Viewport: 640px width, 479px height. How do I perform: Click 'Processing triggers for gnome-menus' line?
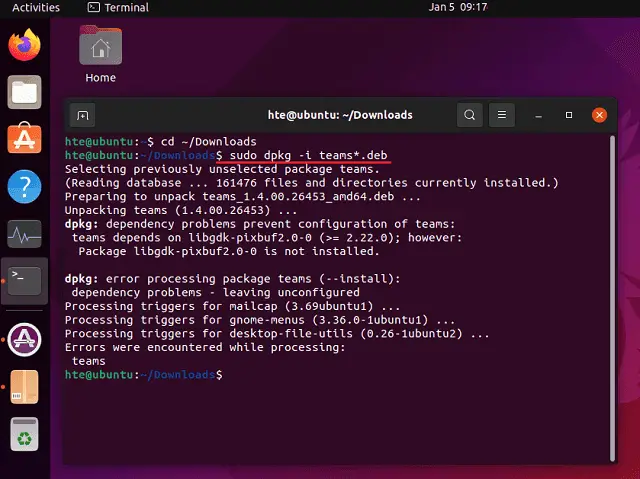pyautogui.click(x=260, y=320)
